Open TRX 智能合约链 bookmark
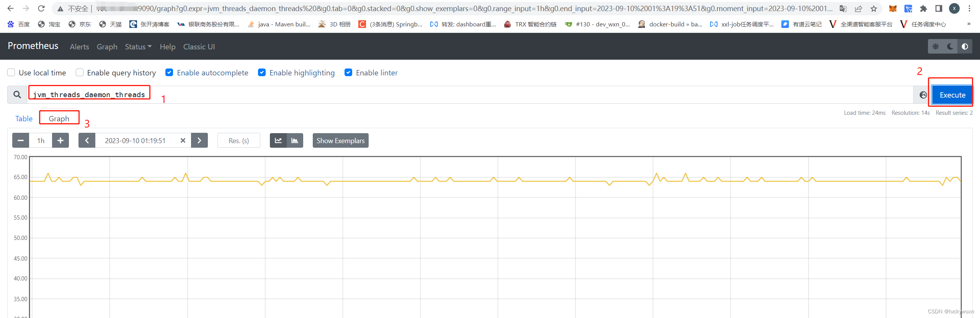The height and width of the screenshot is (318, 980). 530,24
